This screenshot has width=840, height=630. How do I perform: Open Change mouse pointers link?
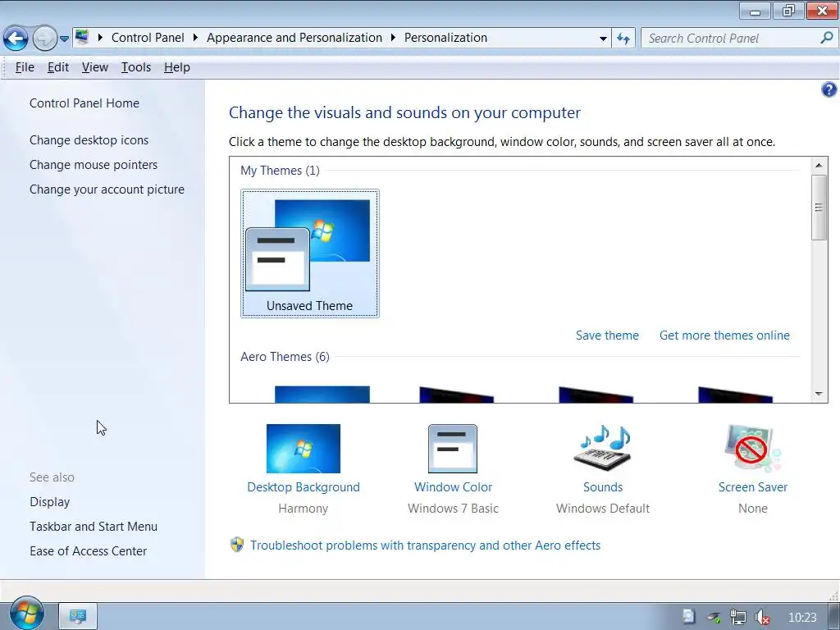94,164
